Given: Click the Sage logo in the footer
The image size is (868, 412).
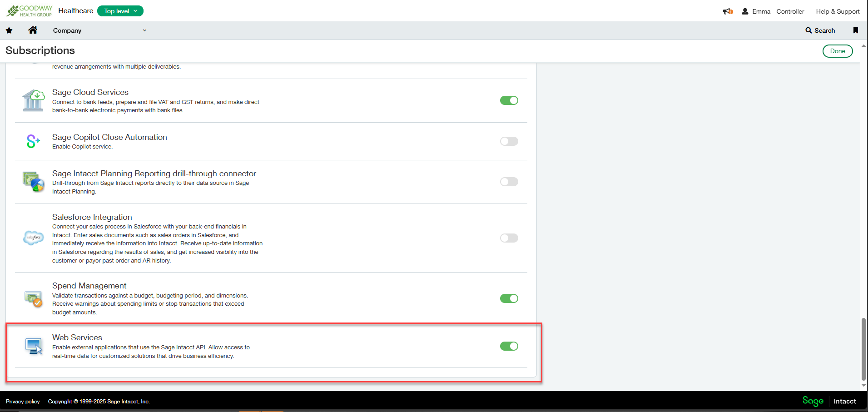Looking at the screenshot, I should point(813,401).
